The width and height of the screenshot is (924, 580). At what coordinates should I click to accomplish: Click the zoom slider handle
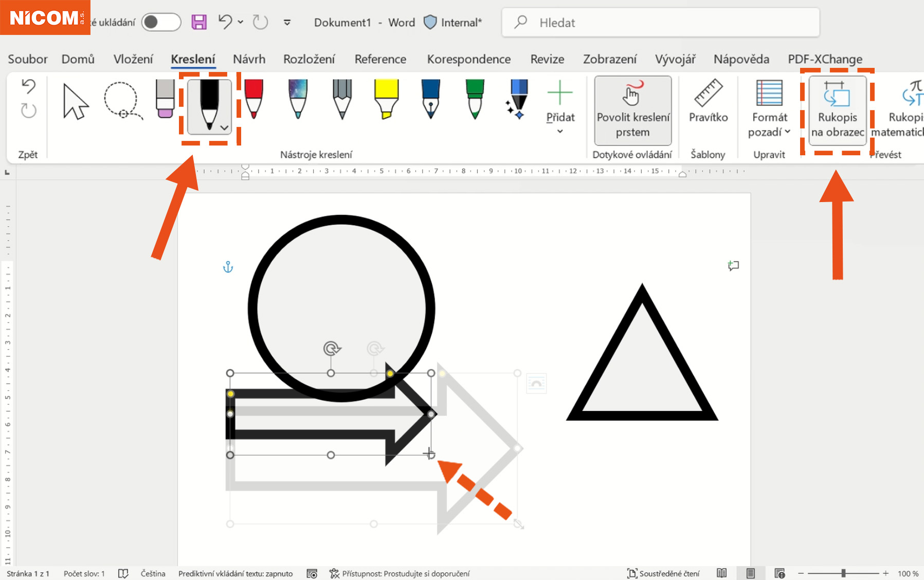pos(843,573)
